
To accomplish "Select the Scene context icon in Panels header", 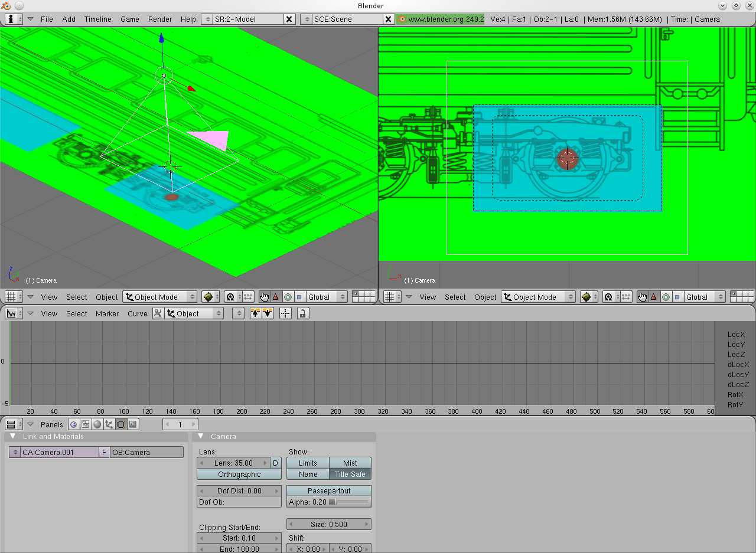I will 133,424.
